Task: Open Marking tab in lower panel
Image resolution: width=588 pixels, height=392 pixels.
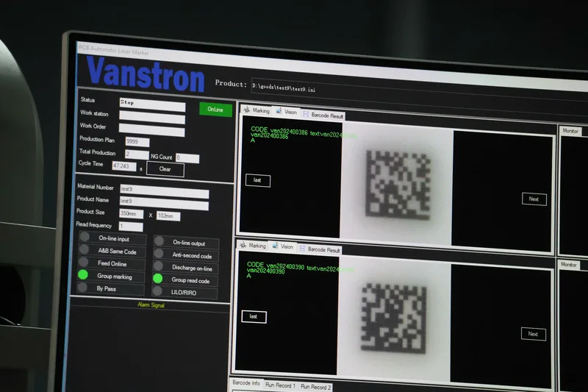Action: (253, 246)
